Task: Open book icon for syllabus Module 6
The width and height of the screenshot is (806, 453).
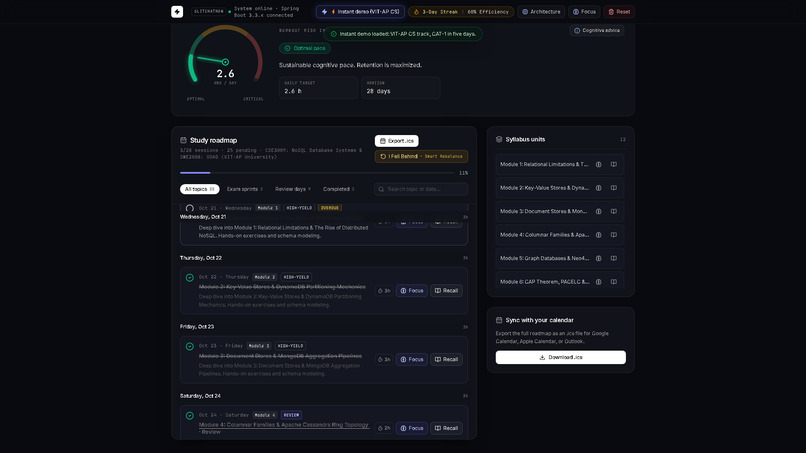Action: tap(614, 282)
